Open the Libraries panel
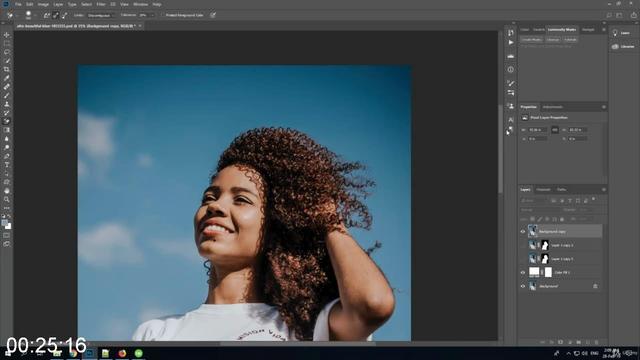The width and height of the screenshot is (640, 360). click(624, 47)
